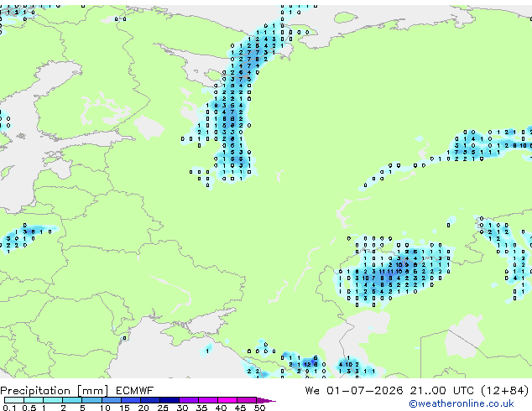The image size is (532, 411).
Task: Select the 45–50 mm legend swatch
Action: click(247, 400)
